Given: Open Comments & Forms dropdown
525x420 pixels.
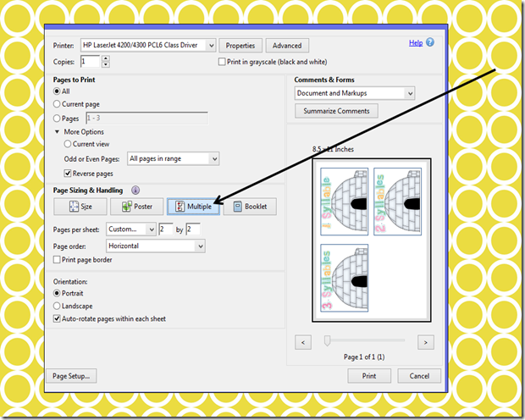Looking at the screenshot, I should (x=355, y=93).
